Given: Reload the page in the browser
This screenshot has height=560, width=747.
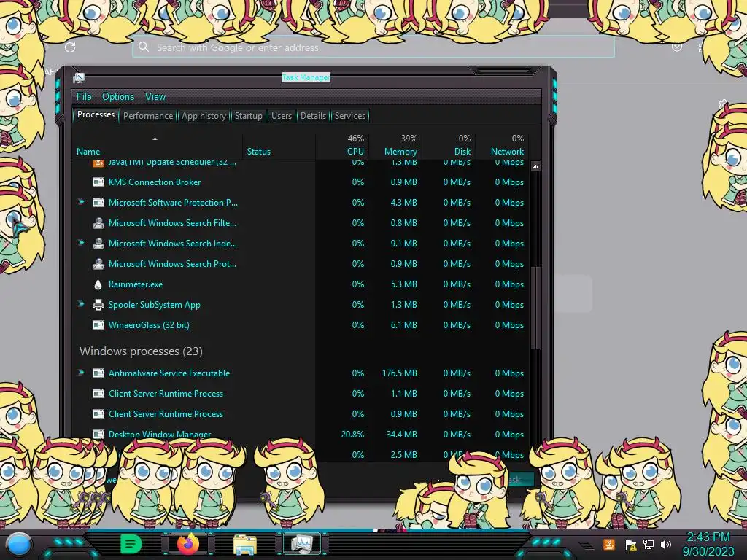Looking at the screenshot, I should (70, 47).
